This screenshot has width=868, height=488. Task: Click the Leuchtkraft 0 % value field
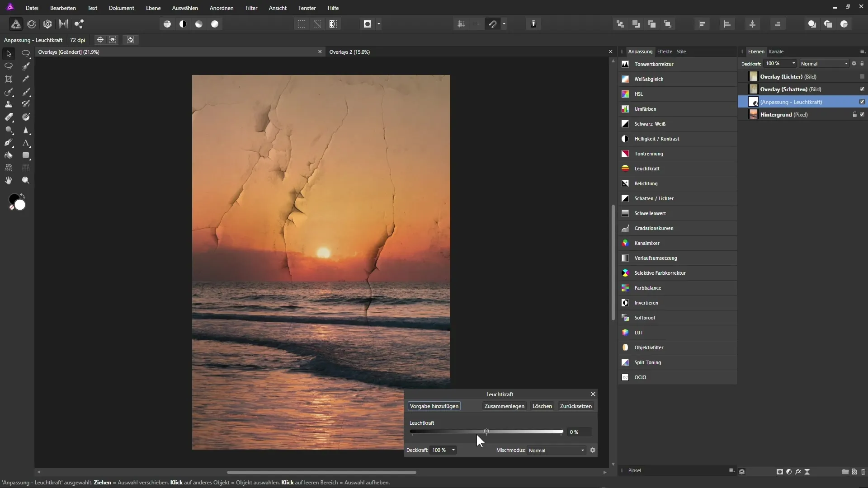tap(580, 432)
